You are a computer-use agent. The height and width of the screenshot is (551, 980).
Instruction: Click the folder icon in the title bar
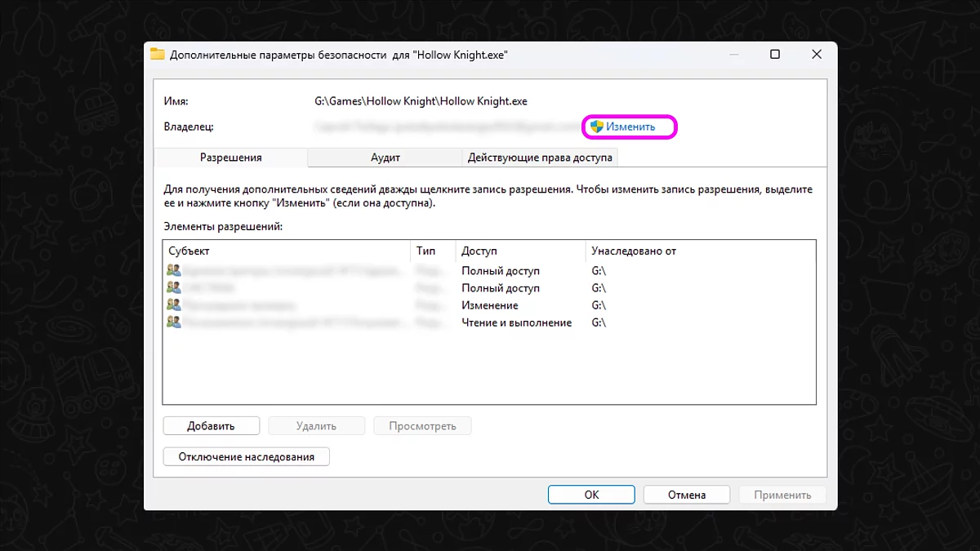(159, 54)
